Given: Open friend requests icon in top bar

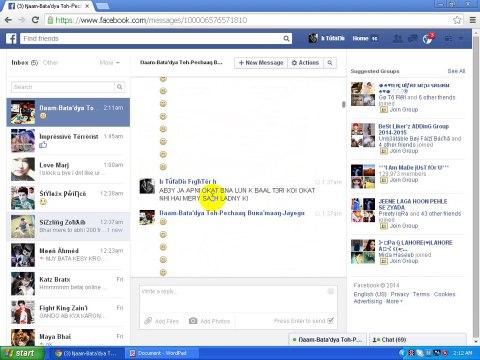Looking at the screenshot, I should point(397,38).
